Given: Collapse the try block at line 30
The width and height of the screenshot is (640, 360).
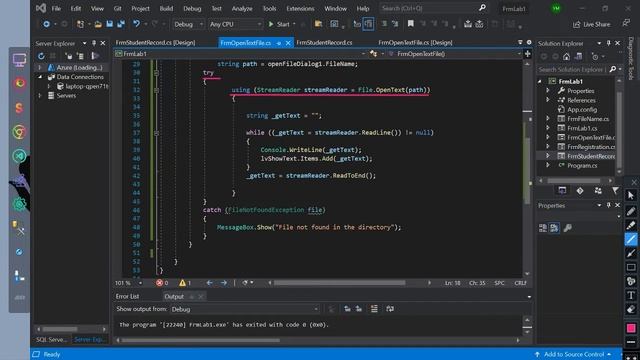Looking at the screenshot, I should pos(156,73).
